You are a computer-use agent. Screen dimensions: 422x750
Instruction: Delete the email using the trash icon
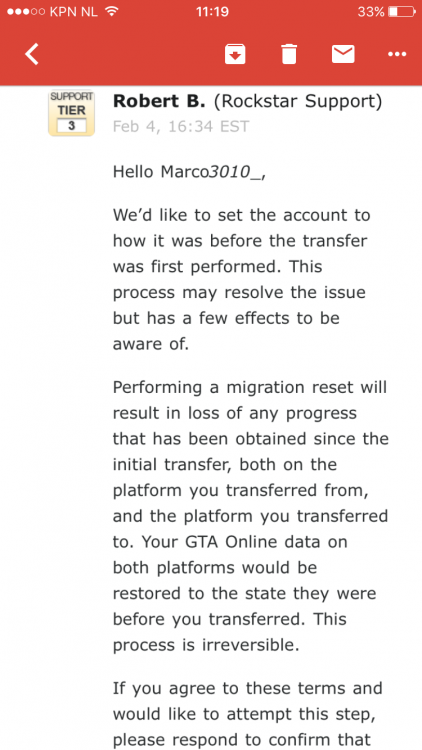[289, 54]
